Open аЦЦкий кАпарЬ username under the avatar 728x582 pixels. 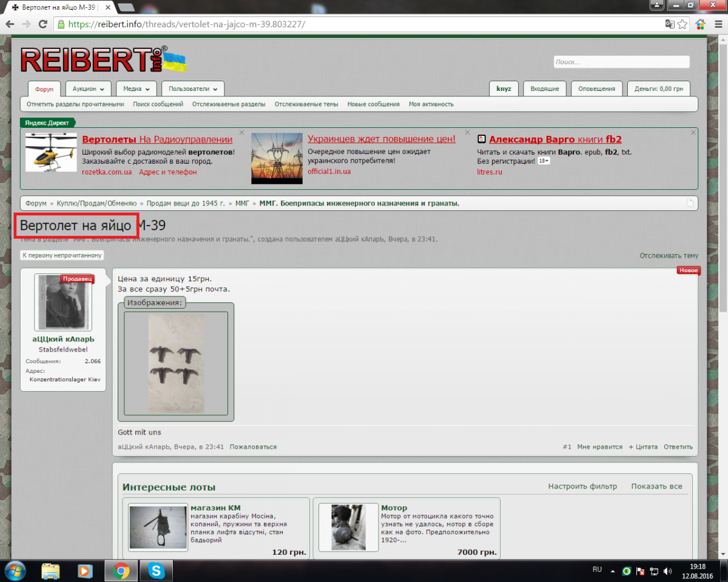coord(63,339)
